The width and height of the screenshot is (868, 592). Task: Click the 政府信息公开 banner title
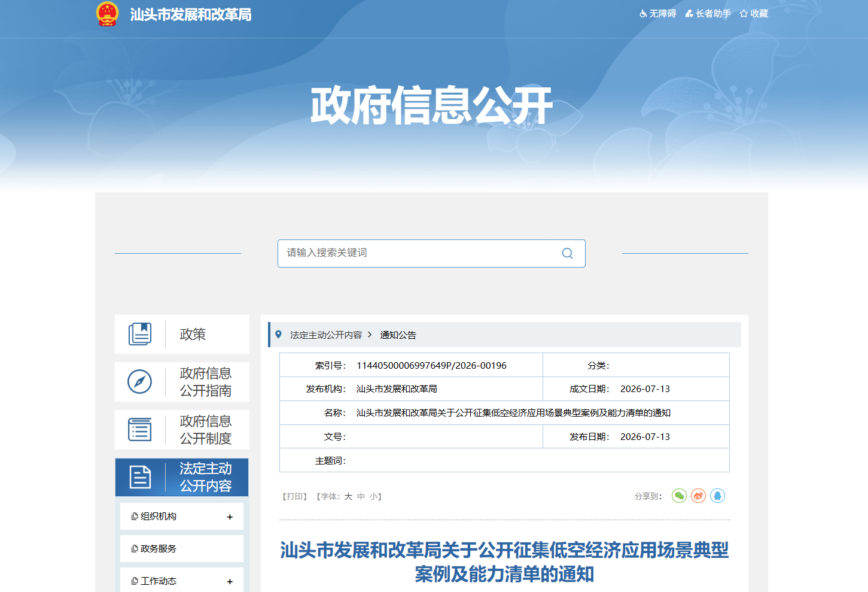click(x=431, y=106)
